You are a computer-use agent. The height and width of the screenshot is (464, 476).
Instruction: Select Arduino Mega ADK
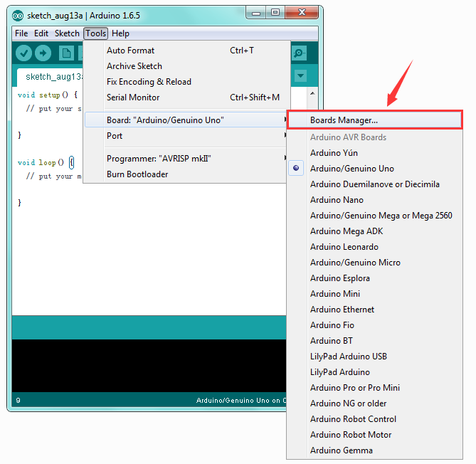click(374, 231)
